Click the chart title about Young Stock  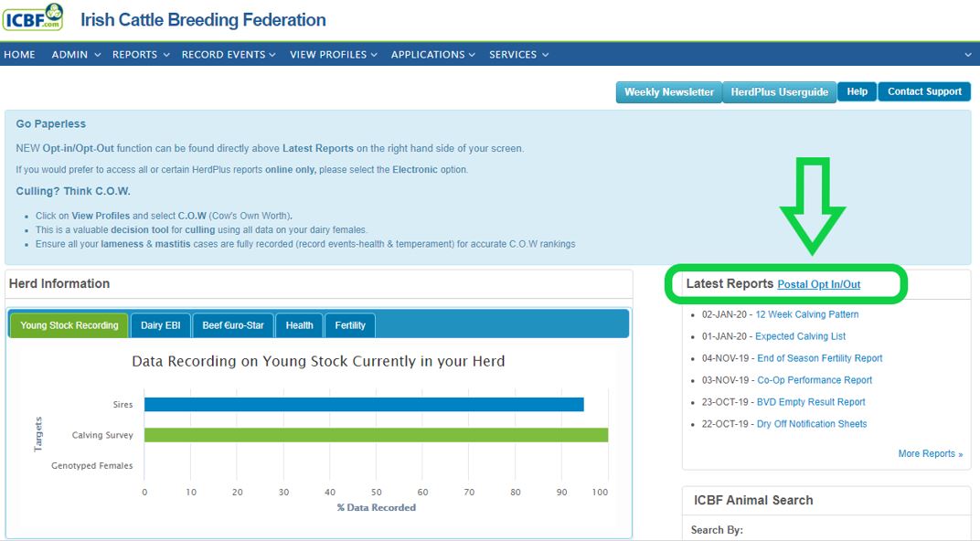pos(318,361)
